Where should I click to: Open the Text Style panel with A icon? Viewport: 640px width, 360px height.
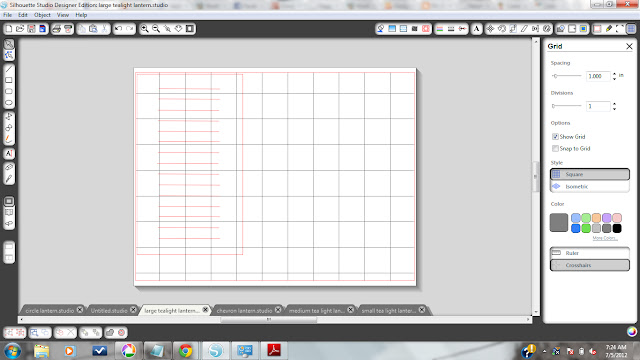[x=476, y=29]
